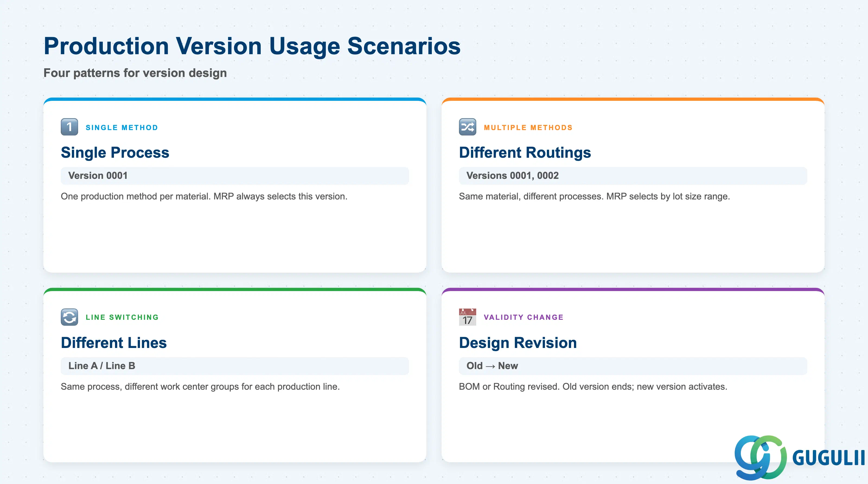Image resolution: width=868 pixels, height=484 pixels.
Task: Click the 'Different Lines' heading
Action: click(114, 343)
